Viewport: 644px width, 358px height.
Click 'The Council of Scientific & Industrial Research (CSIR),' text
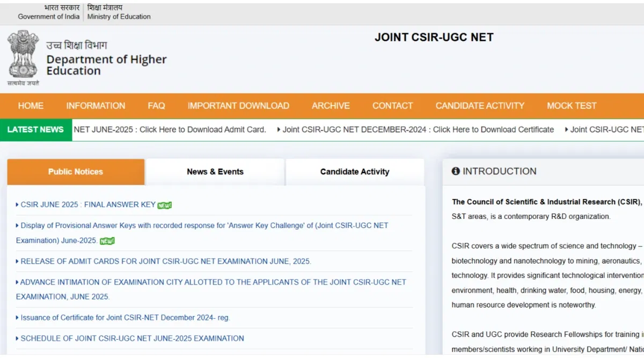[547, 202]
